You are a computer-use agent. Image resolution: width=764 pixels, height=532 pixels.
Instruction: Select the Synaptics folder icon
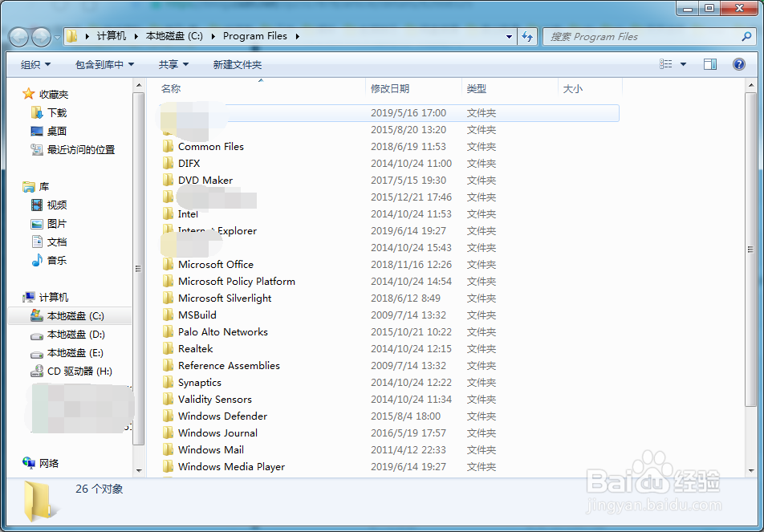click(x=168, y=383)
